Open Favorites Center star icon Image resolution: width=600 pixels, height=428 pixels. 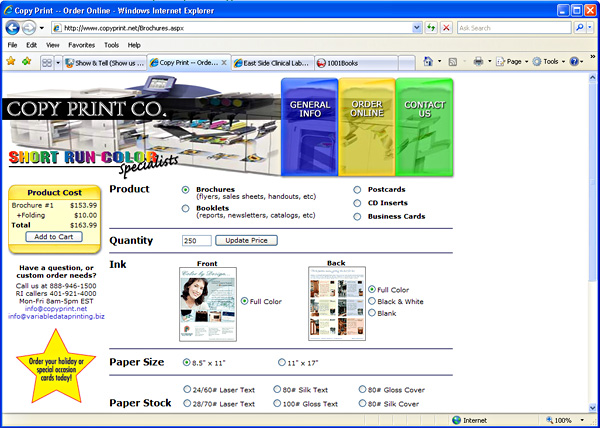click(11, 61)
